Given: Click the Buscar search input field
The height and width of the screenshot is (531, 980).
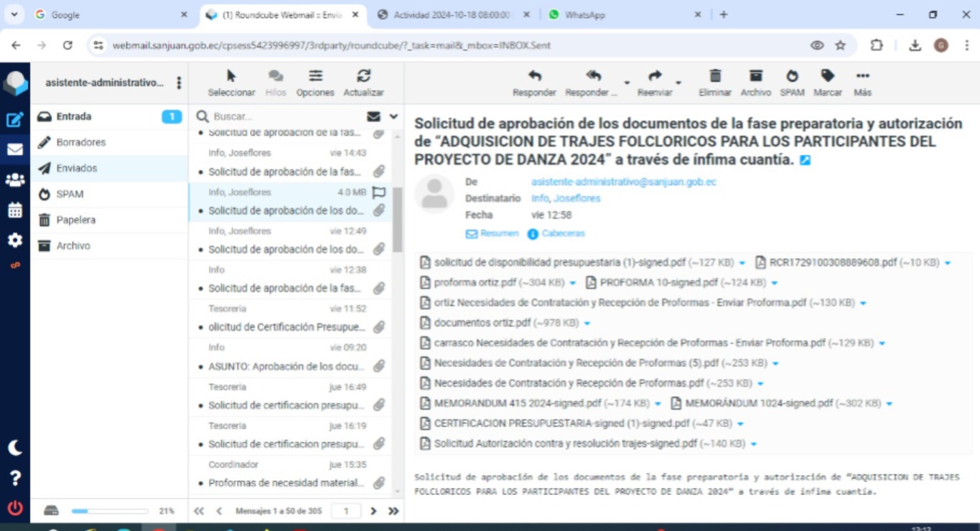Looking at the screenshot, I should [x=287, y=116].
